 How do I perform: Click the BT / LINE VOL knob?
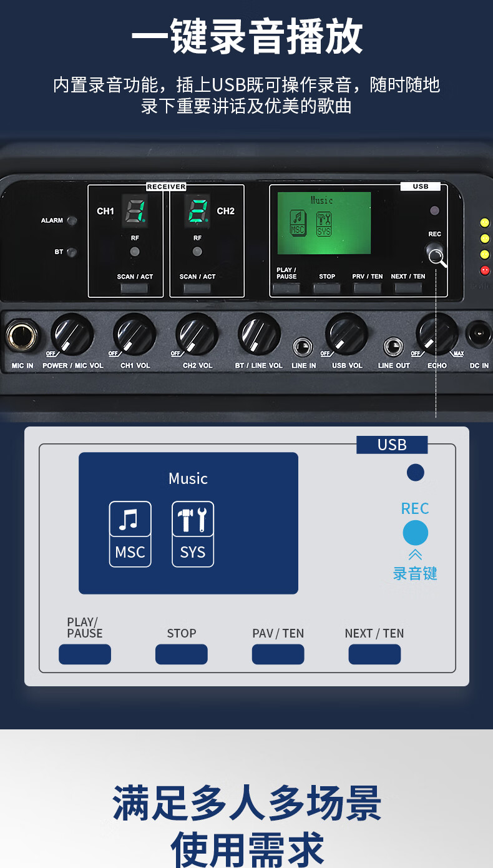pyautogui.click(x=259, y=334)
